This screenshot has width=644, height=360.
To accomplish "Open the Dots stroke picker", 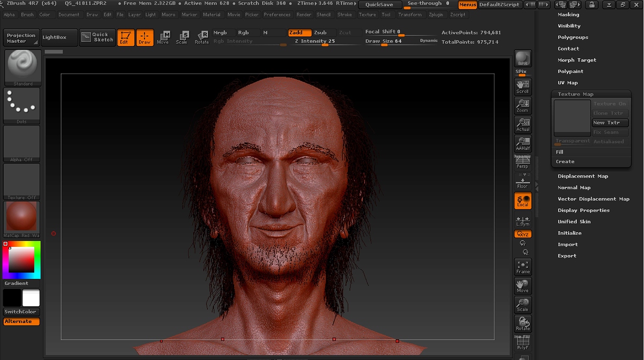I will 23,106.
